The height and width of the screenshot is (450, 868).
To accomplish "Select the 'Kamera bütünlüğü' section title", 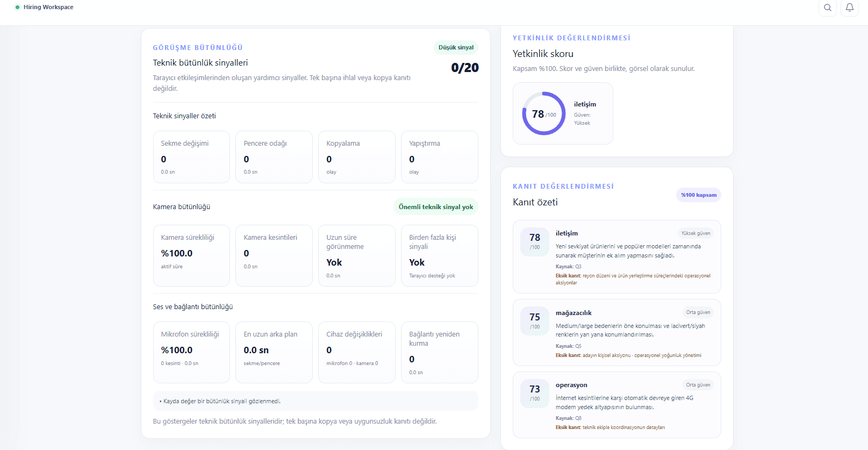I will pyautogui.click(x=182, y=207).
